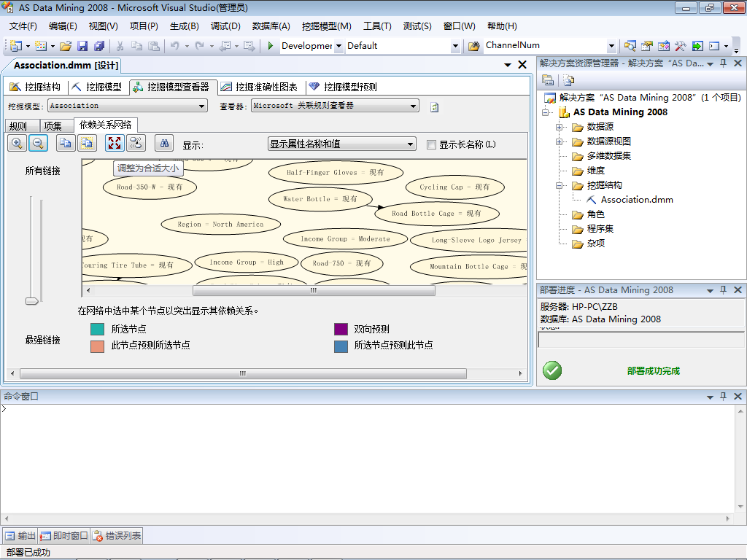Open the 文件(F) menu
This screenshot has height=560, width=747.
[23, 26]
